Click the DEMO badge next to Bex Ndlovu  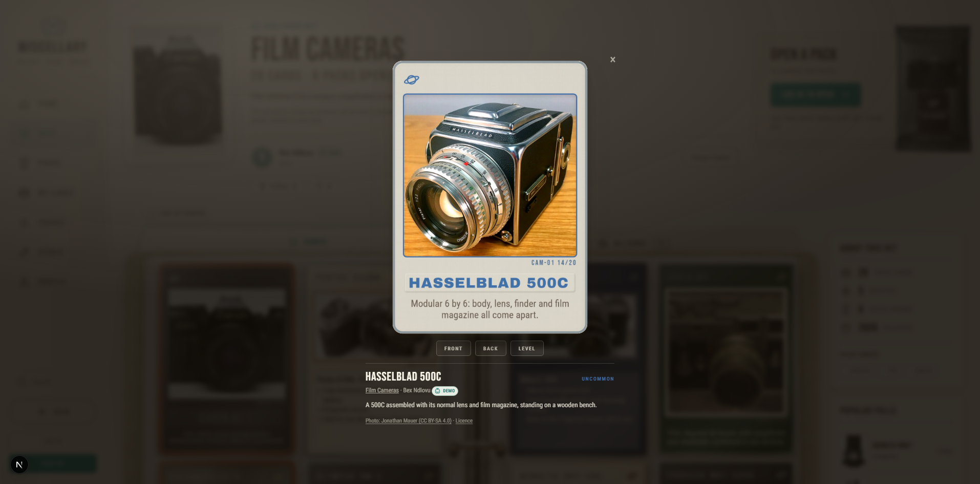pos(445,391)
